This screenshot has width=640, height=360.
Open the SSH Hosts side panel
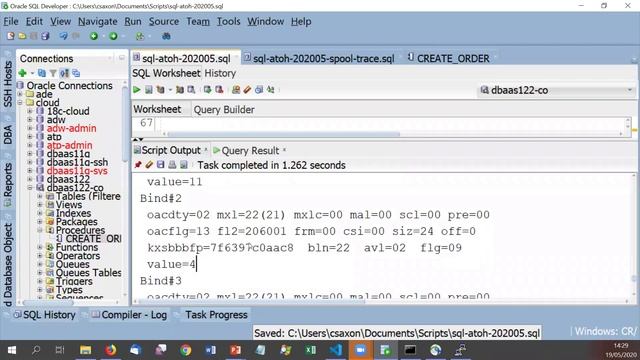pos(8,84)
